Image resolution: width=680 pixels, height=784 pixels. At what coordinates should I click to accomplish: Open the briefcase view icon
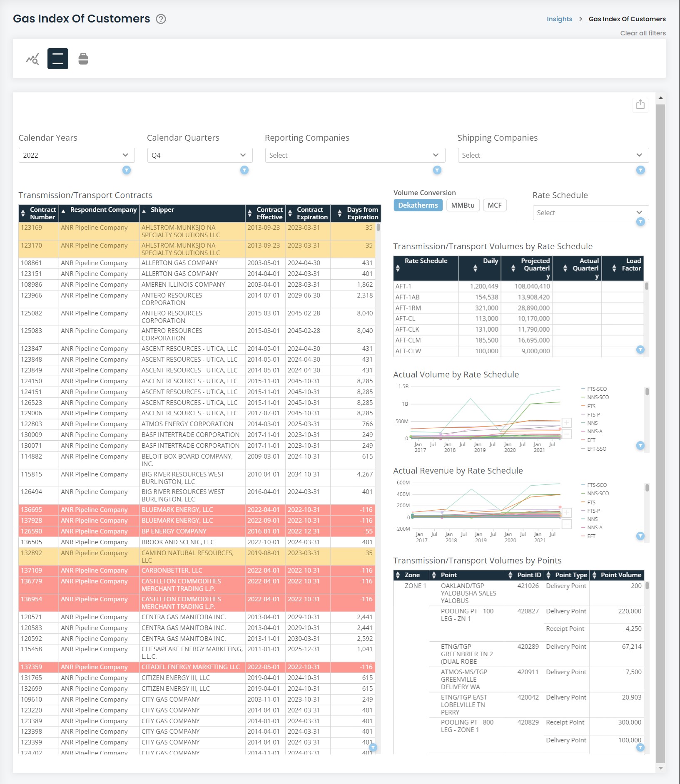click(83, 59)
